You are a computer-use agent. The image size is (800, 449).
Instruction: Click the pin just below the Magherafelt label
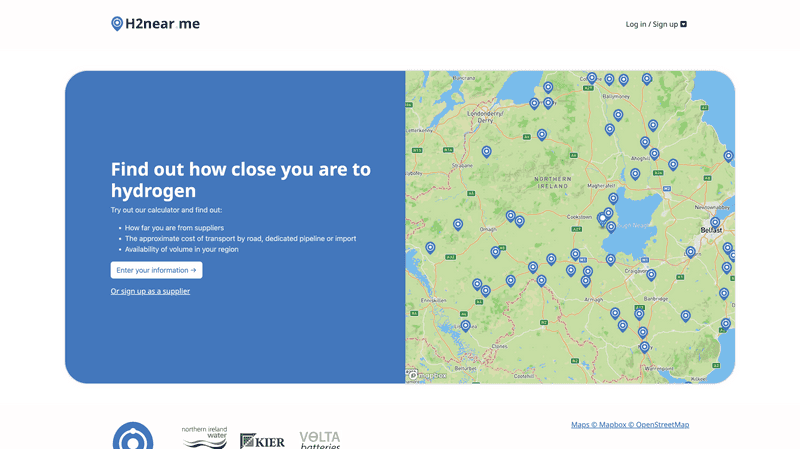(613, 198)
